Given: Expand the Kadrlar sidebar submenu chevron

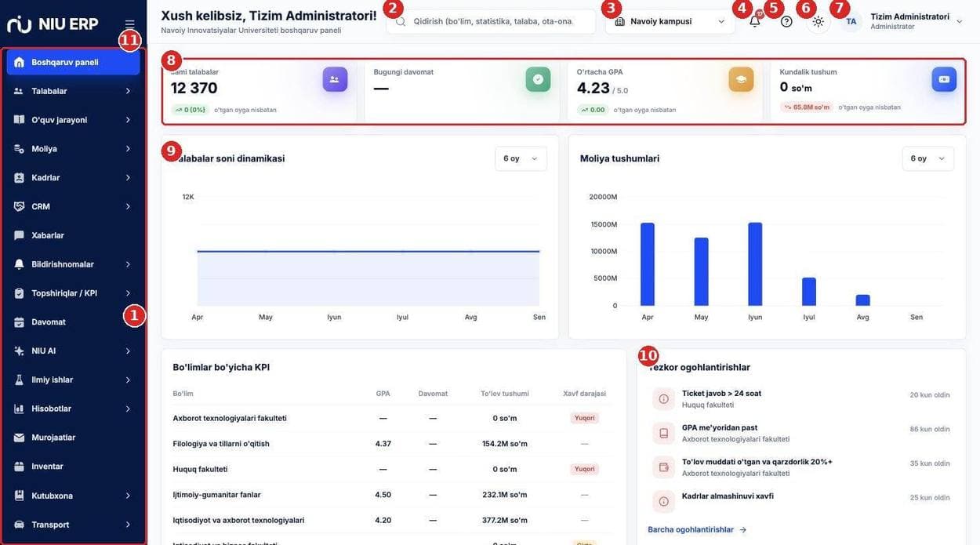Looking at the screenshot, I should [x=128, y=178].
